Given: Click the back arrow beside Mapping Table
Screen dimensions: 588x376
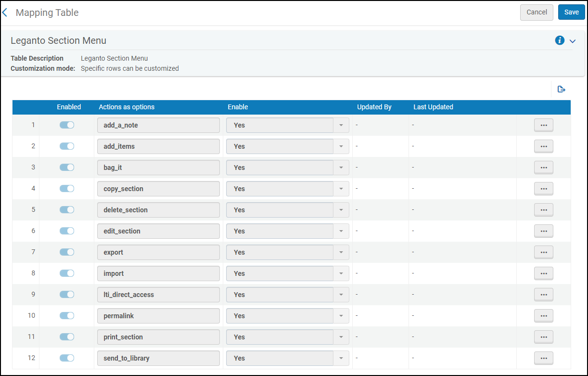Looking at the screenshot, I should pyautogui.click(x=5, y=13).
